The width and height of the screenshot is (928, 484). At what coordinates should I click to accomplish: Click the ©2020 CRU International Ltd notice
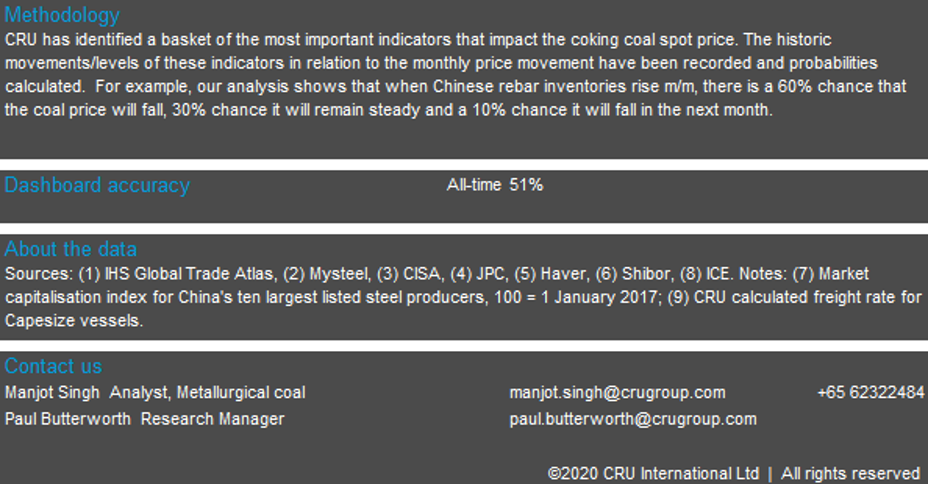pos(653,473)
